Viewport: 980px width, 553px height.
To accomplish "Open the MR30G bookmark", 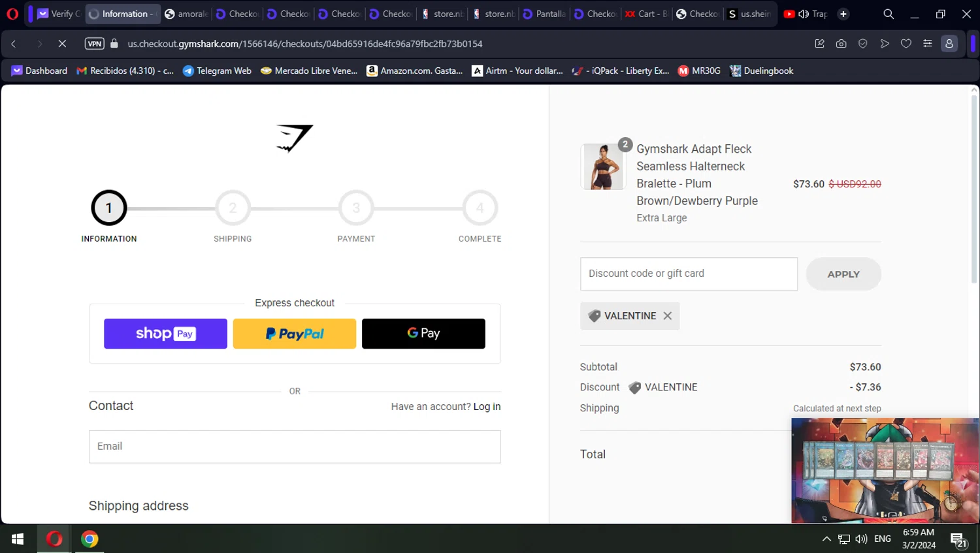I will pos(699,71).
